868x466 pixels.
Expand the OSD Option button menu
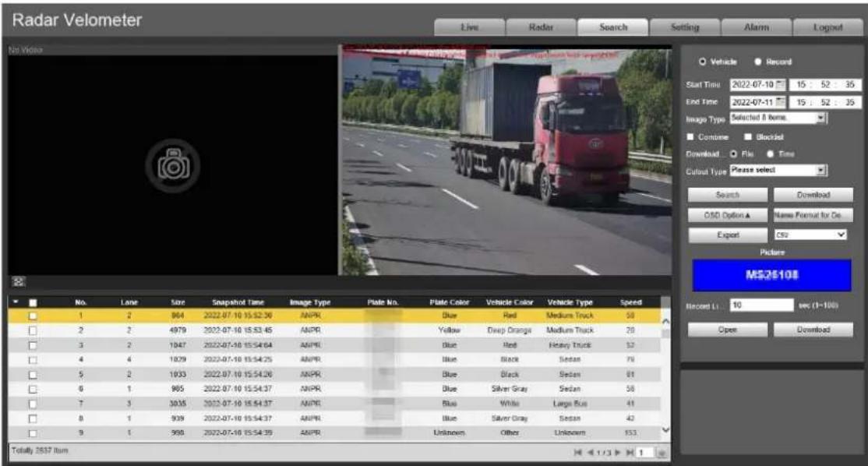coord(728,215)
